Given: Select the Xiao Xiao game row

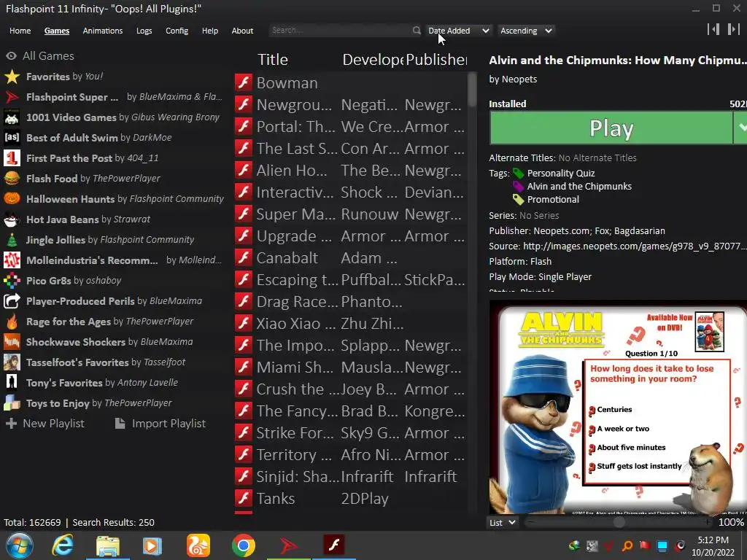Looking at the screenshot, I should pyautogui.click(x=350, y=323).
